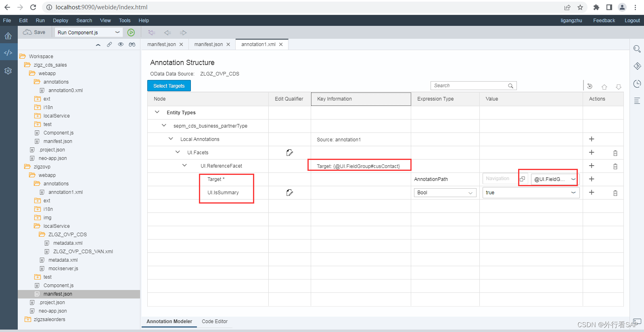Toggle show hidden files eye icon
Screen dimensions: 644x332
pos(121,44)
